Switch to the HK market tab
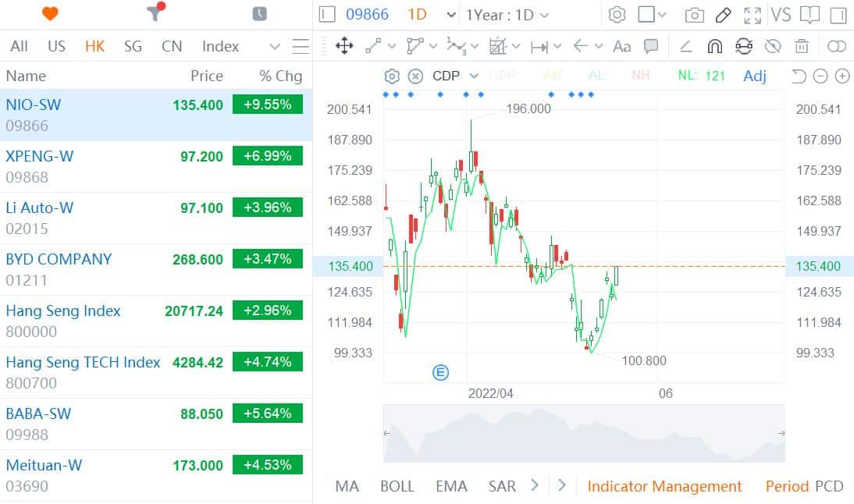 pyautogui.click(x=94, y=46)
